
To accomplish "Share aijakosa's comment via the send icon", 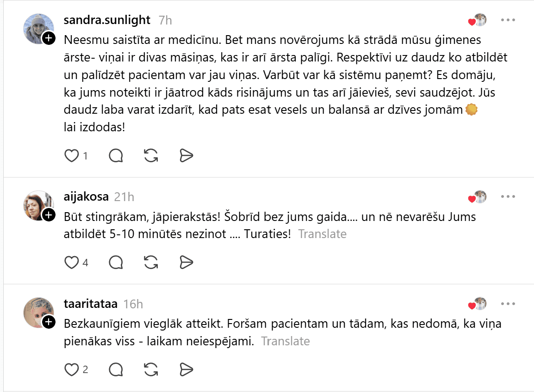I will click(186, 263).
